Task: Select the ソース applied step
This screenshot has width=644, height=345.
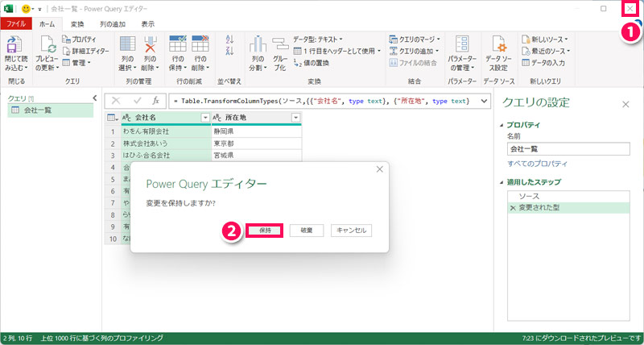Action: tap(568, 197)
